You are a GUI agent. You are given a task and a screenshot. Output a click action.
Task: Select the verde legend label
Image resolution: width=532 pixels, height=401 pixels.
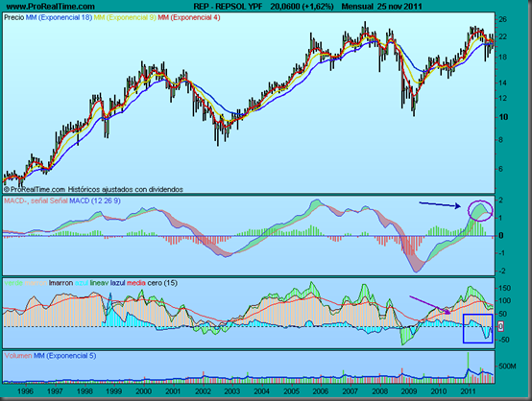coord(13,283)
